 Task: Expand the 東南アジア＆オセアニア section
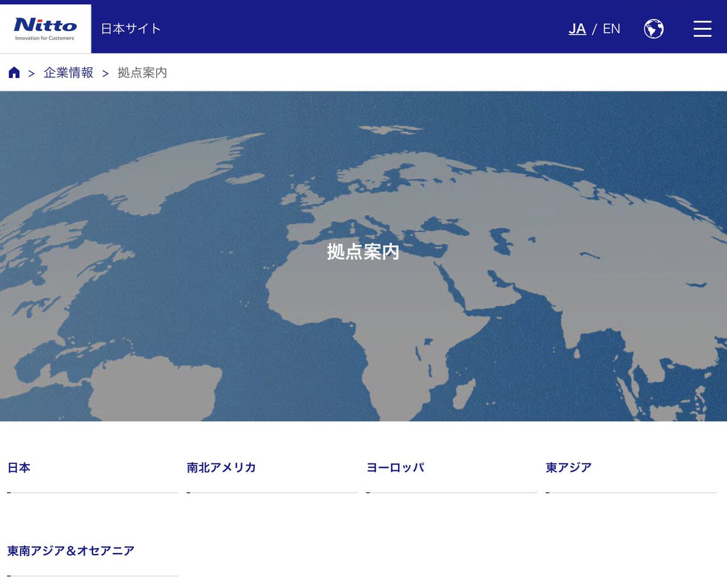70,551
